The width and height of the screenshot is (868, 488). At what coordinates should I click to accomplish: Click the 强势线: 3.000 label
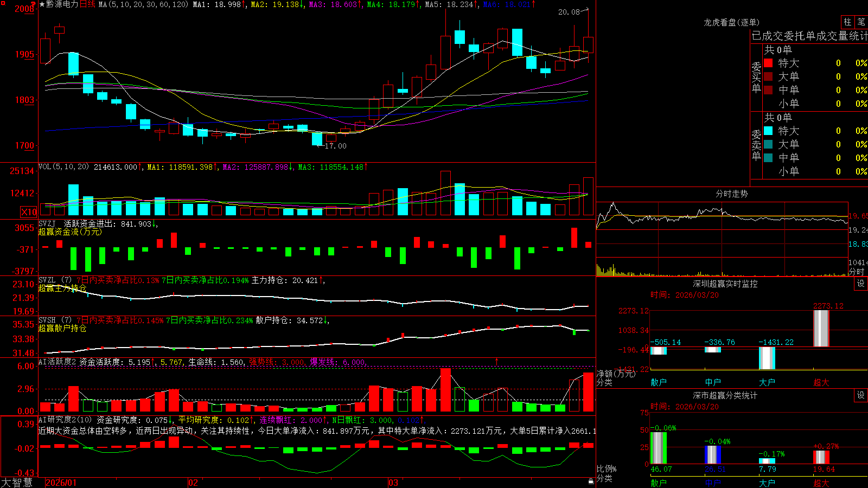277,362
